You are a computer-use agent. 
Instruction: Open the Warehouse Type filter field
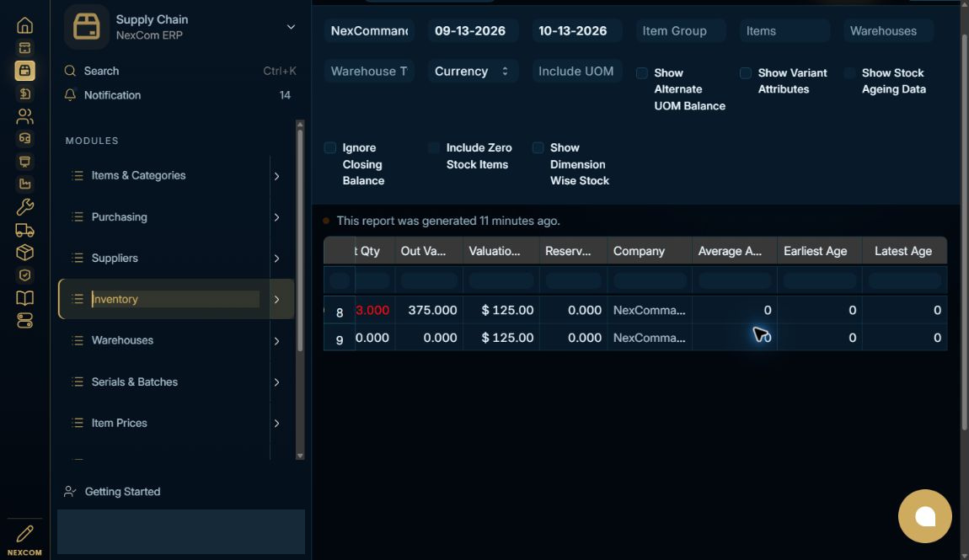click(369, 71)
